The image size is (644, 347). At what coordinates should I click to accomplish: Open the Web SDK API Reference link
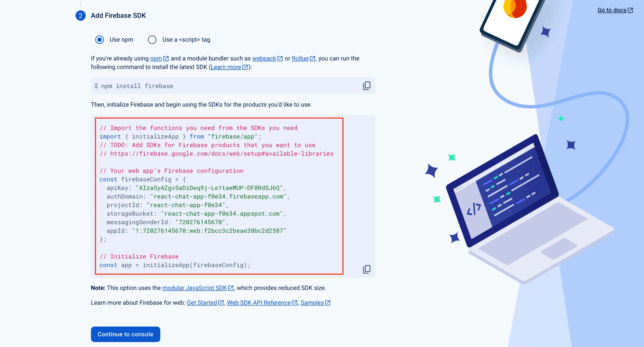click(x=258, y=303)
